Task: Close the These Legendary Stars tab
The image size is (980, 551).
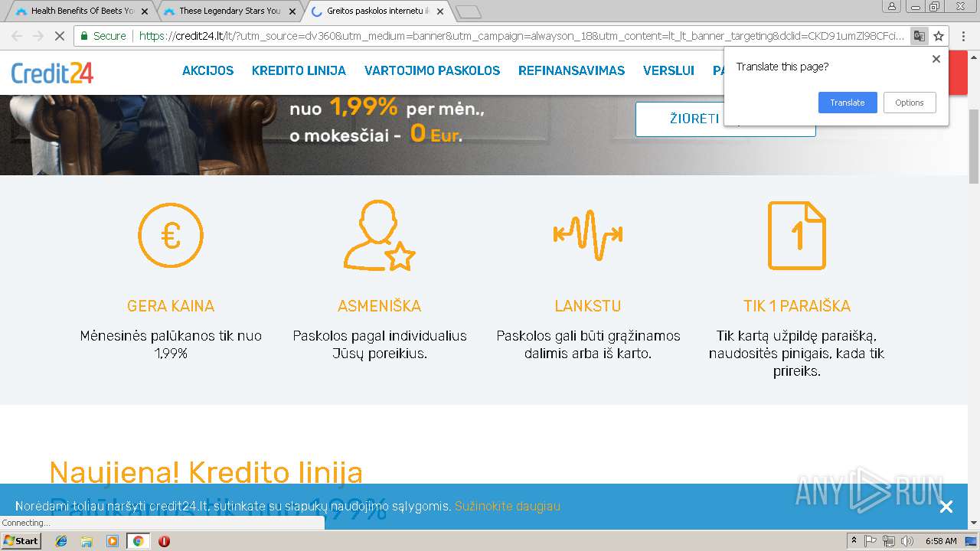Action: tap(292, 11)
